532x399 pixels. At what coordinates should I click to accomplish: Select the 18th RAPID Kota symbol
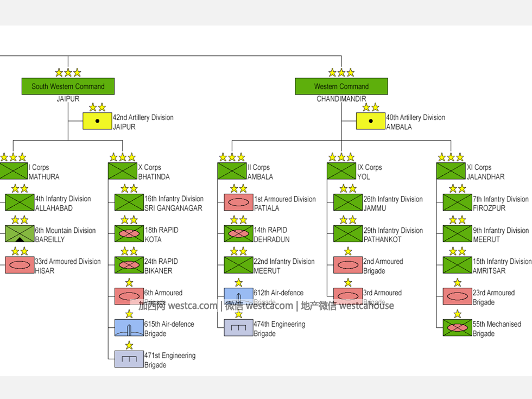(129, 234)
